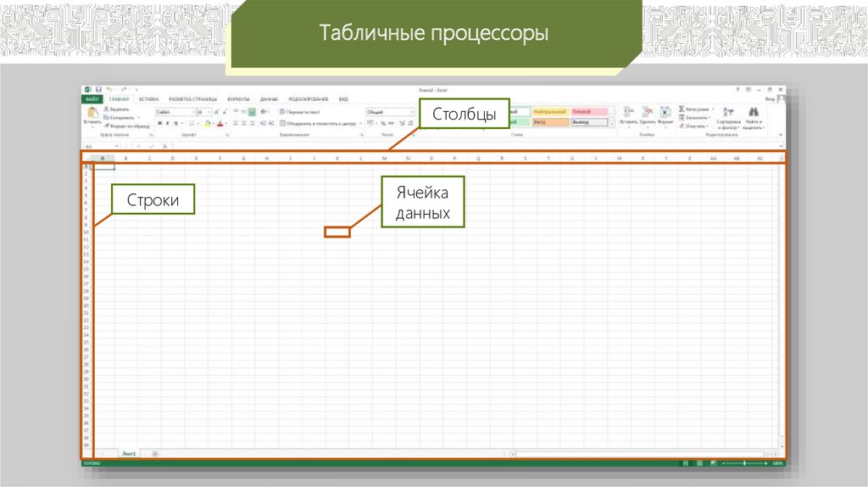Click the Cut (Вырезать) scissors icon
The height and width of the screenshot is (487, 868).
pos(106,109)
